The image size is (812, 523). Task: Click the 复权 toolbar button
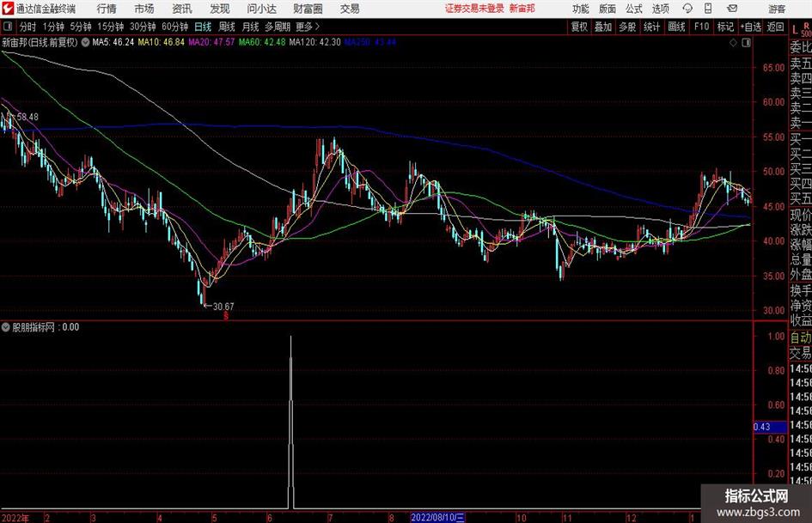coord(579,27)
